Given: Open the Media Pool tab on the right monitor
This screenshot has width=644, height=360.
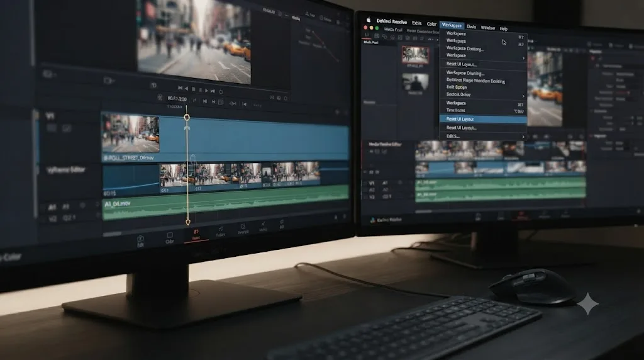Looking at the screenshot, I should tap(392, 30).
